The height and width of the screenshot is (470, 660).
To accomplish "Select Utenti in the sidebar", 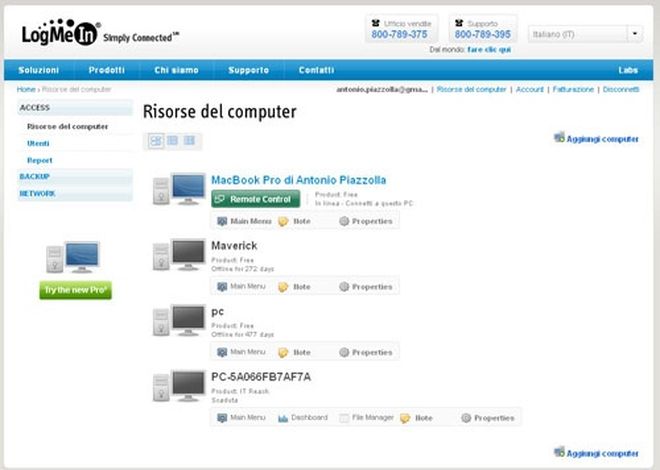I will point(38,143).
